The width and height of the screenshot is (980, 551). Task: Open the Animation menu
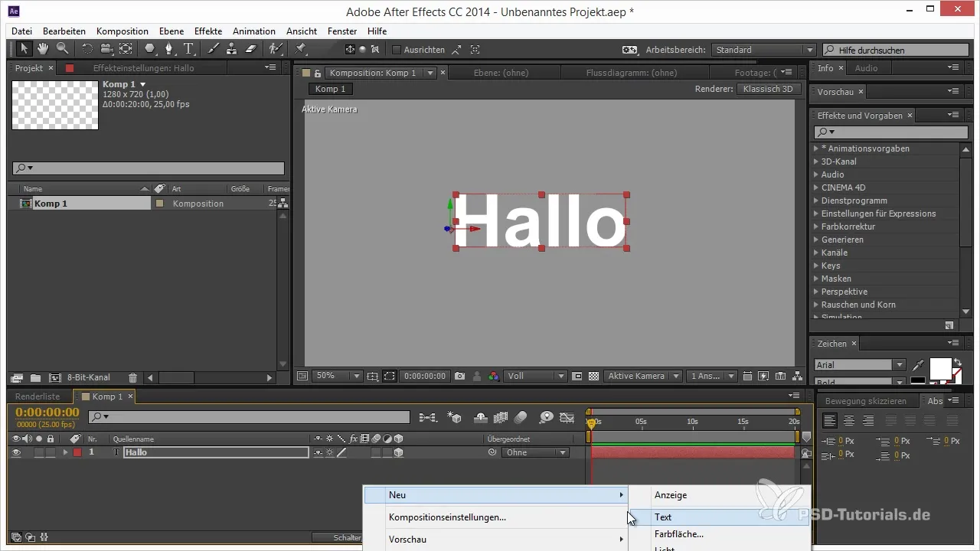point(254,31)
